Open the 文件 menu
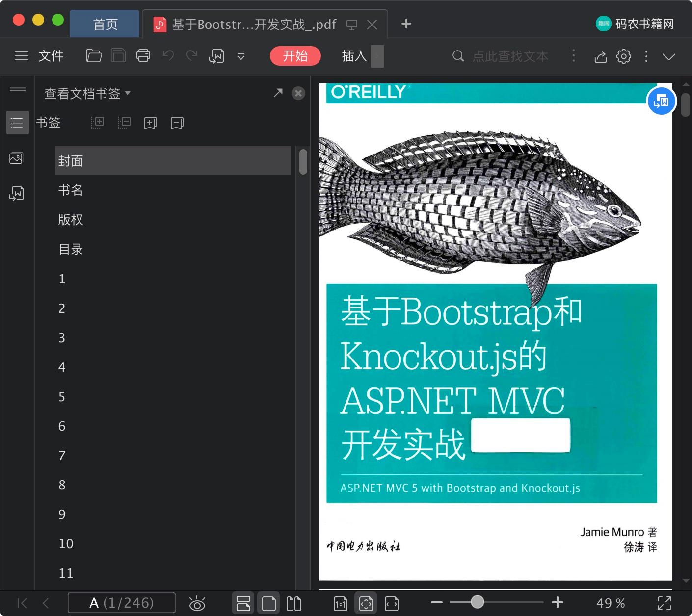The image size is (692, 616). click(51, 55)
